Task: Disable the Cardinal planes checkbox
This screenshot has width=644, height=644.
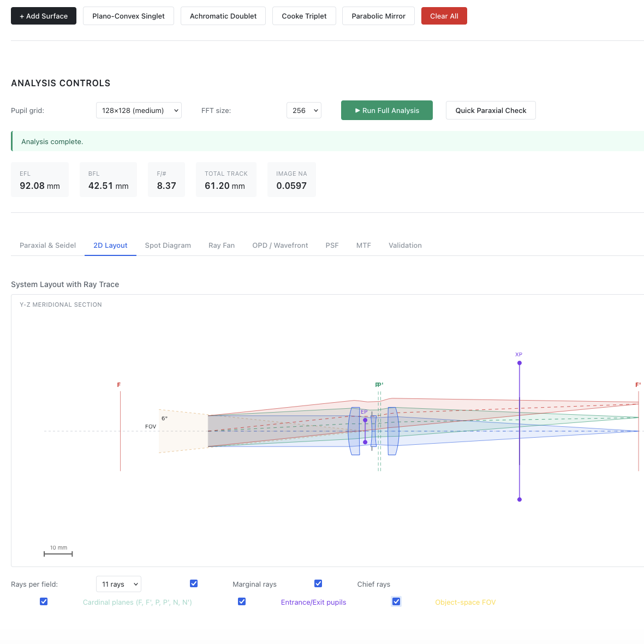Action: 44,601
